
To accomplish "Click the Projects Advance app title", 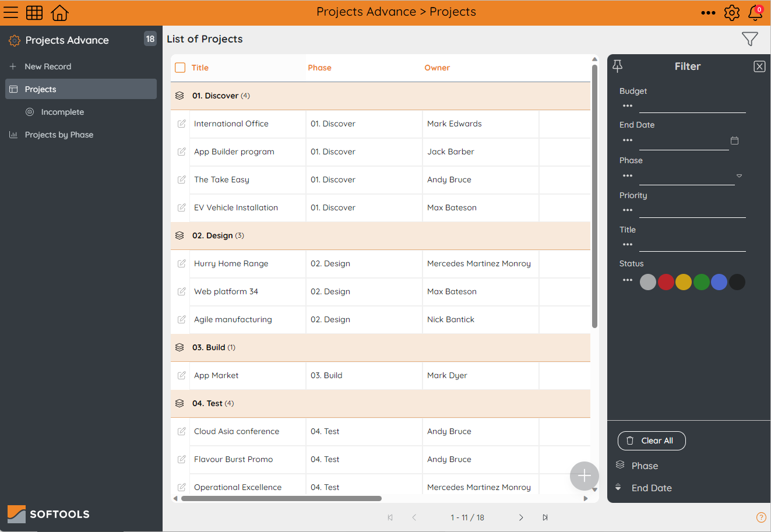I will [67, 40].
